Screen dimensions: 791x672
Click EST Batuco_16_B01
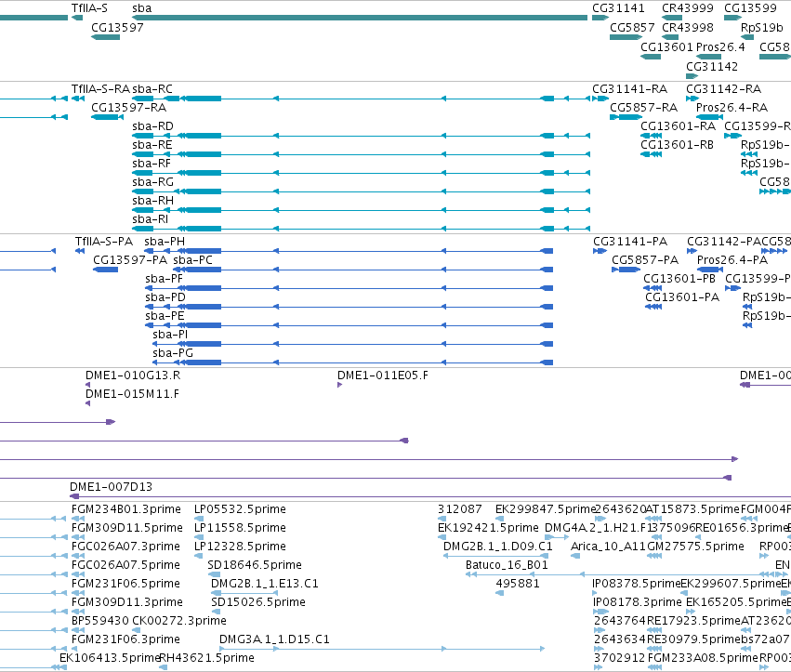[507, 564]
